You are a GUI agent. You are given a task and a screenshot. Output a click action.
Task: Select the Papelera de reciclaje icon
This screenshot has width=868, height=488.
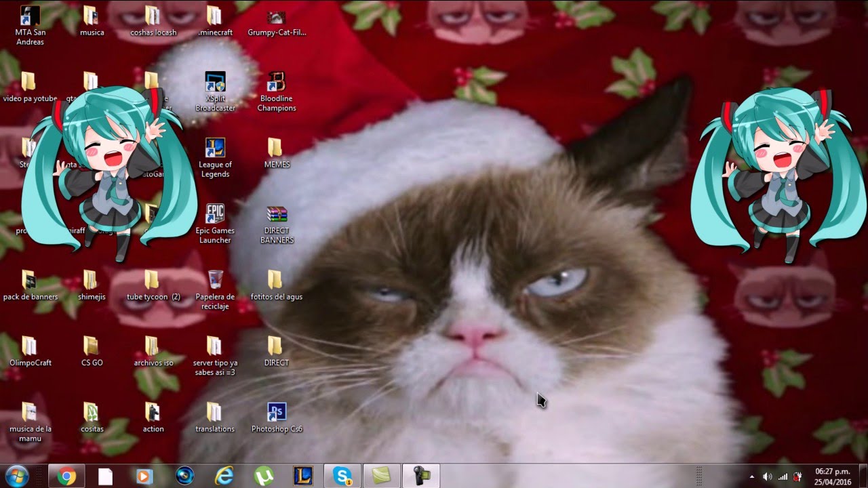[x=215, y=290]
